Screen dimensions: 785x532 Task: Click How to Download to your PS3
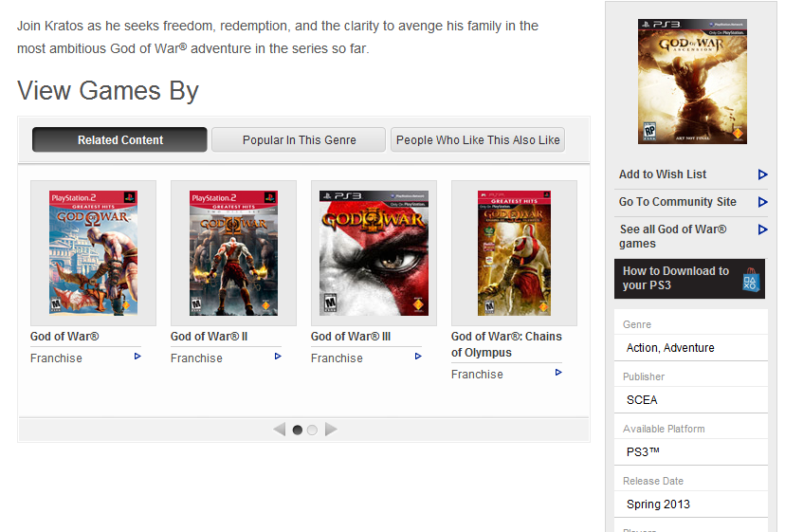676,278
